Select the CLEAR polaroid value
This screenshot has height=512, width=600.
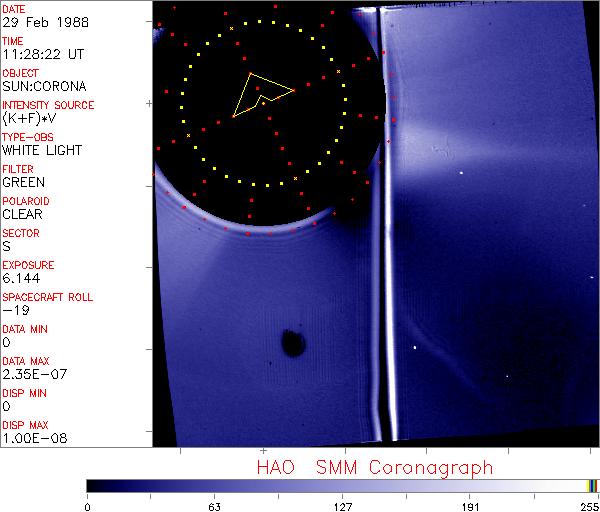pyautogui.click(x=23, y=214)
